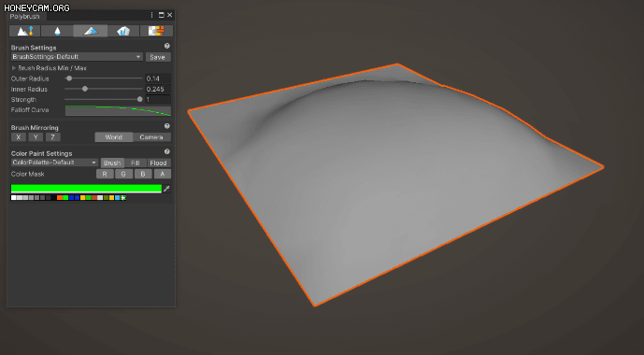Open help for Brush Settings
The width and height of the screenshot is (644, 355).
pos(167,46)
